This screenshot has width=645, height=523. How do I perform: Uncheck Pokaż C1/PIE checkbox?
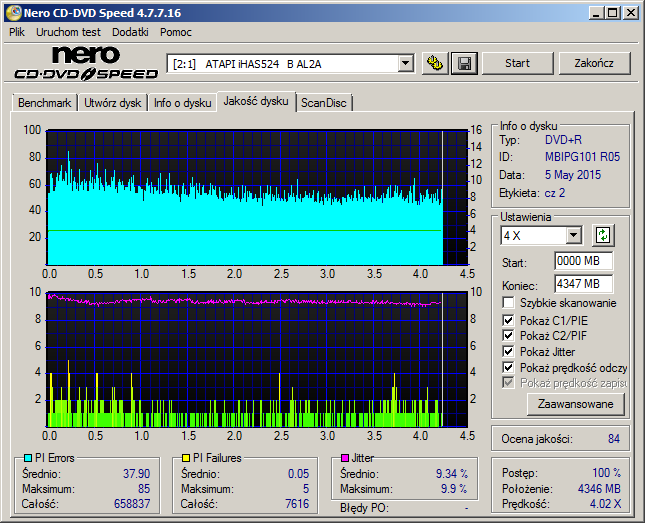508,320
